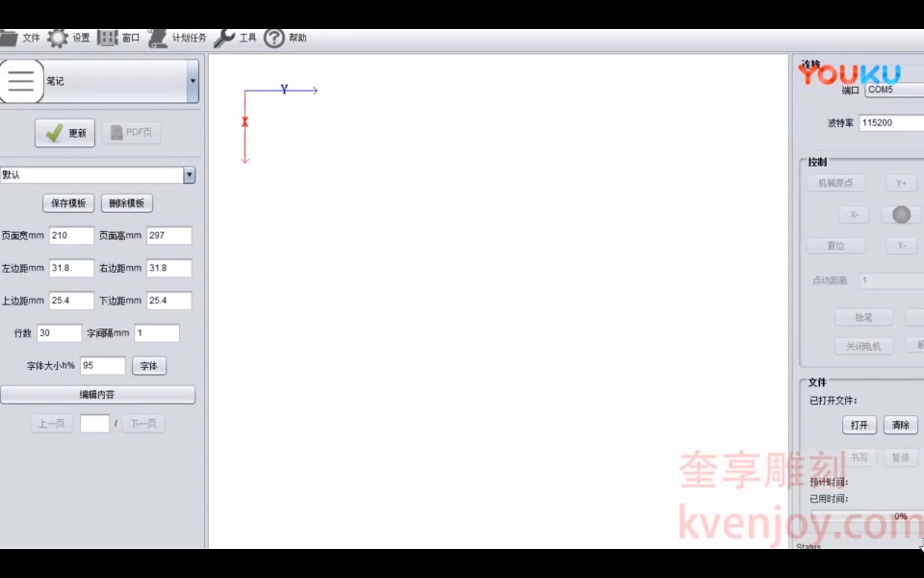Click the 上一页 previous page button

[52, 424]
